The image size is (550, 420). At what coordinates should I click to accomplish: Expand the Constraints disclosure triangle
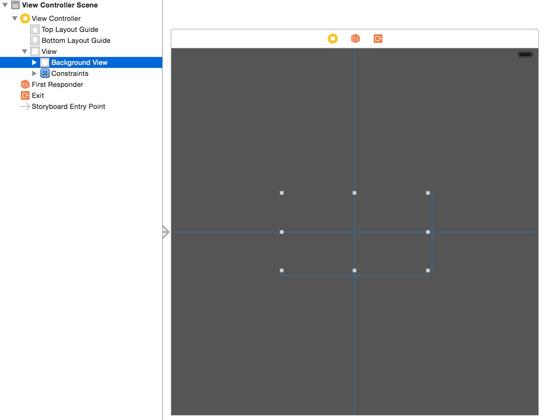pyautogui.click(x=34, y=73)
